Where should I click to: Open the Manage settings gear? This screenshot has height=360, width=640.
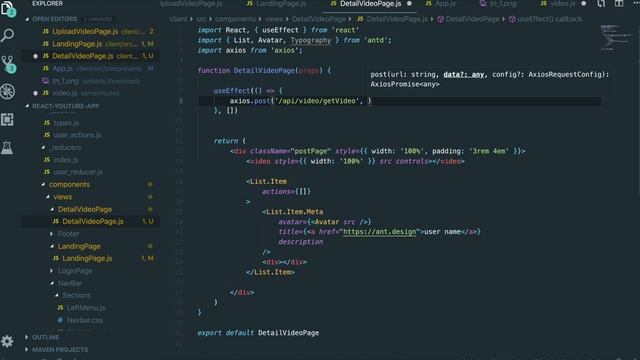point(7,341)
